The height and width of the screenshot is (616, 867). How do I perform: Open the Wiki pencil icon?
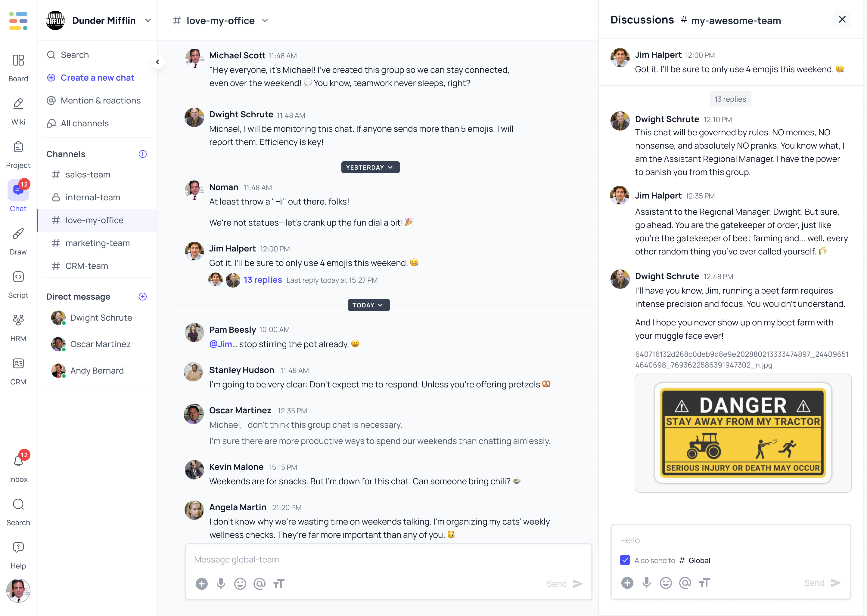tap(18, 103)
